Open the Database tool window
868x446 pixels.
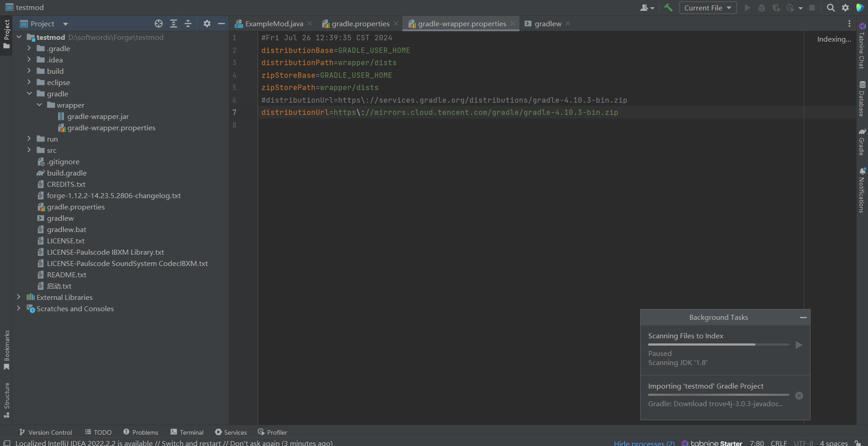(x=862, y=99)
